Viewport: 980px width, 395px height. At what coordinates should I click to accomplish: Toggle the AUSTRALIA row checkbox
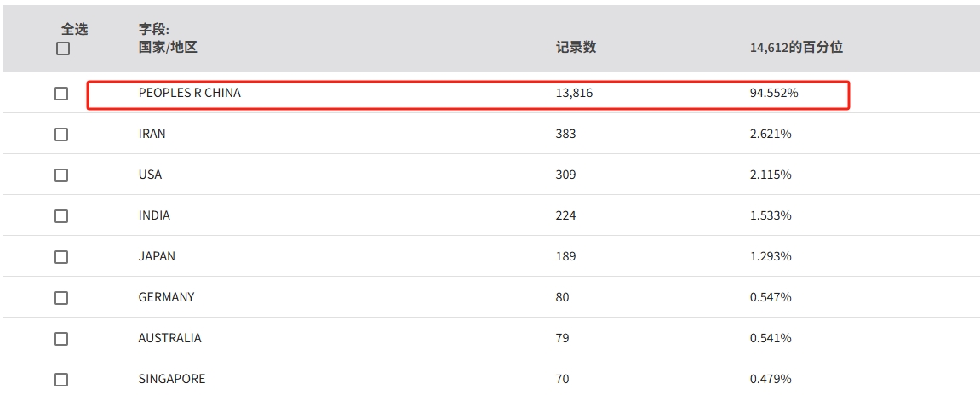61,339
